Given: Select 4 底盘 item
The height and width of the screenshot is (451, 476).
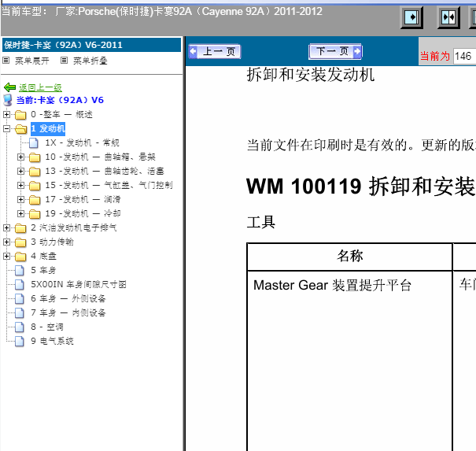Looking at the screenshot, I should (x=44, y=257).
